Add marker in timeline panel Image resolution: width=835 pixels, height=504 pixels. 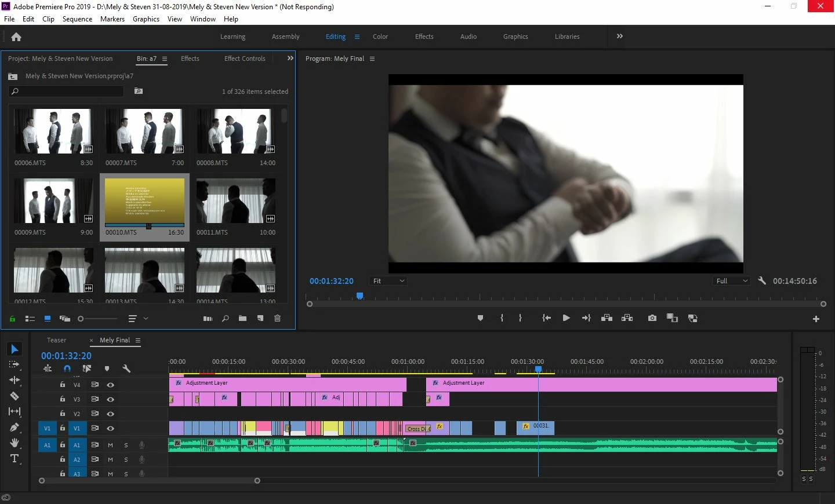(107, 368)
